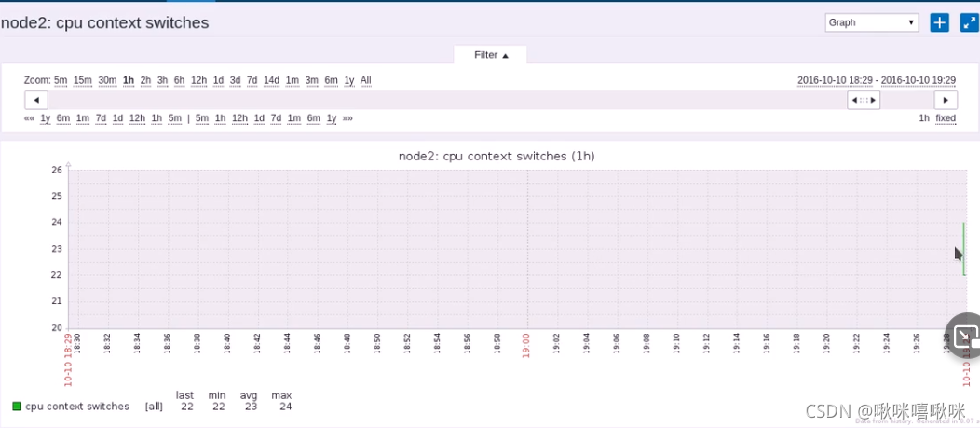Set zoom to 1m in Zoom row
The width and height of the screenshot is (980, 428).
click(x=292, y=80)
